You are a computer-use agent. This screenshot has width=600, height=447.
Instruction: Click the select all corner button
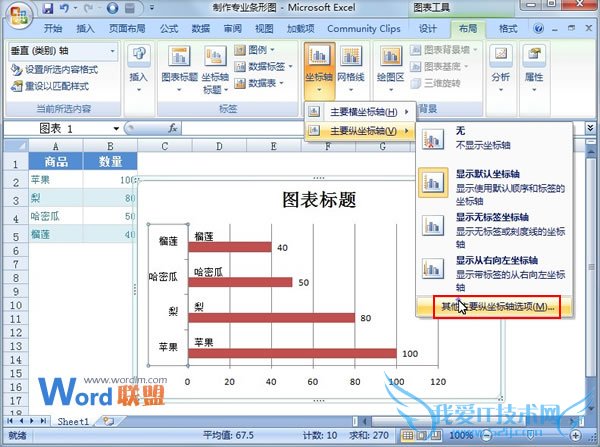pos(16,146)
